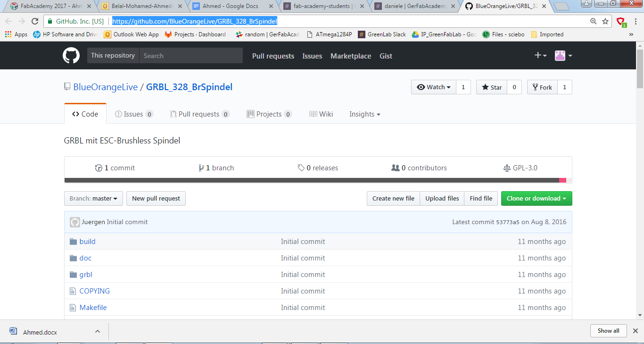Click Upload files button
The height and width of the screenshot is (344, 644).
442,199
